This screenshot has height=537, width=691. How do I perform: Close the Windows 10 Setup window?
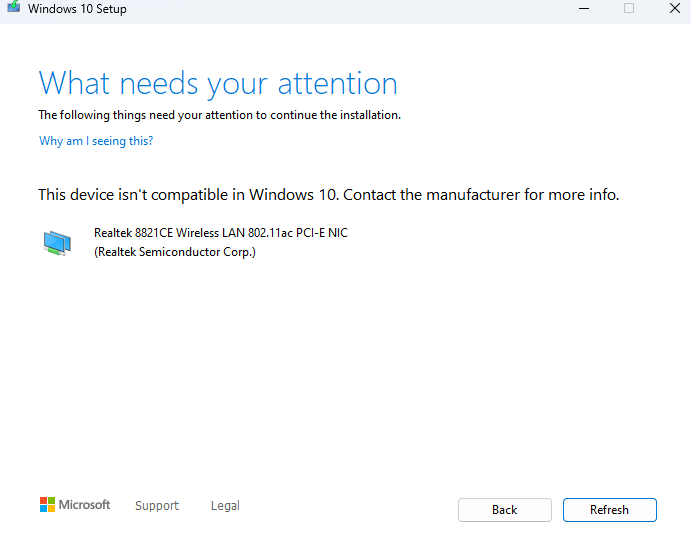coord(675,8)
